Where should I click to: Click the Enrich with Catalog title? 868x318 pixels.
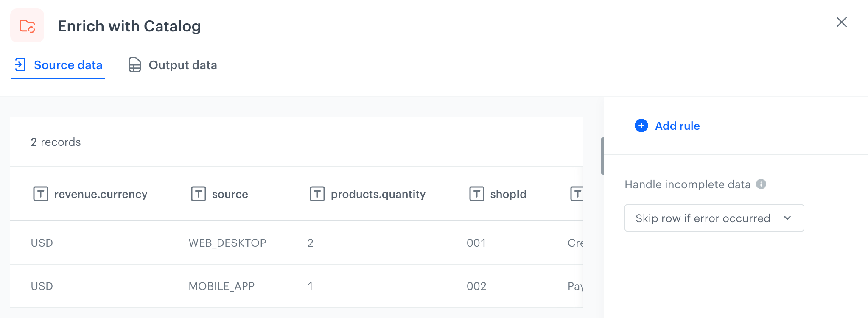pyautogui.click(x=129, y=25)
